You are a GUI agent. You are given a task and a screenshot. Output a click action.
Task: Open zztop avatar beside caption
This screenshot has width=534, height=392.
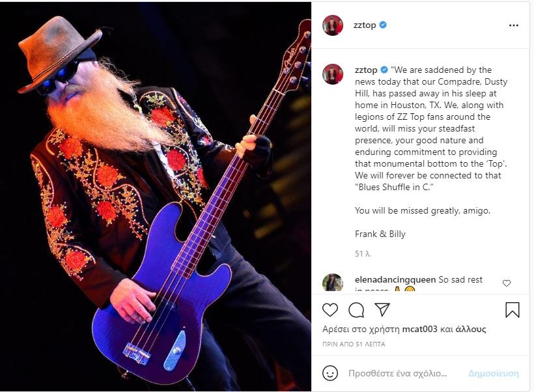(333, 74)
